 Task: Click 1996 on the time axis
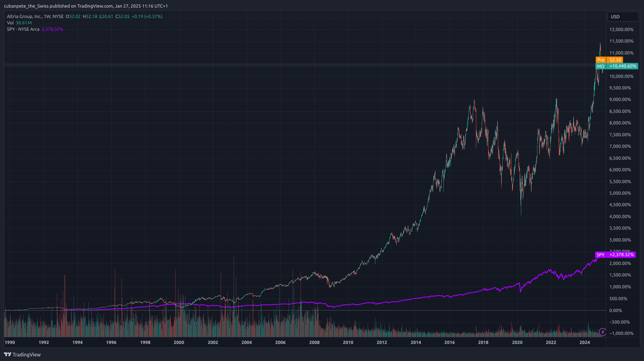pyautogui.click(x=111, y=342)
